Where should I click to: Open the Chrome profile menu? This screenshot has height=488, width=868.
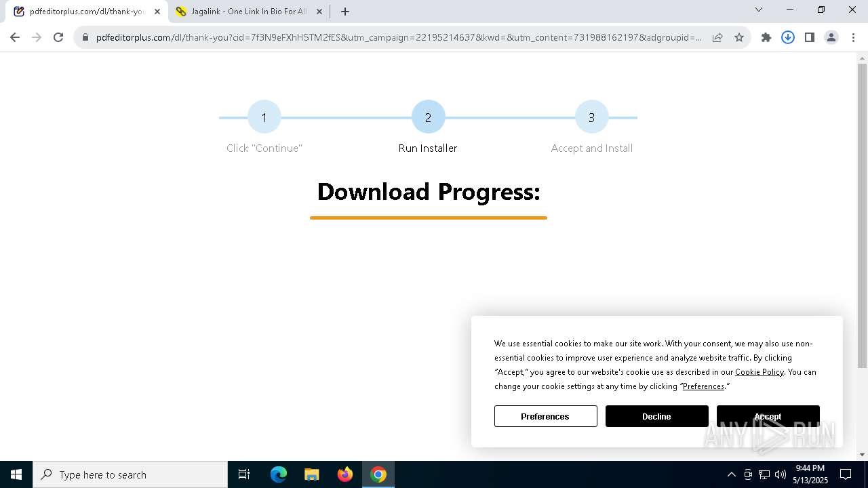click(831, 37)
